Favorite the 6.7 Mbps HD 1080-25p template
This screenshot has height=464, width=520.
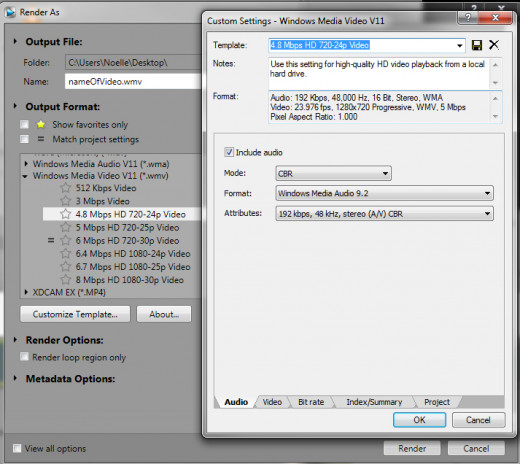[x=66, y=267]
